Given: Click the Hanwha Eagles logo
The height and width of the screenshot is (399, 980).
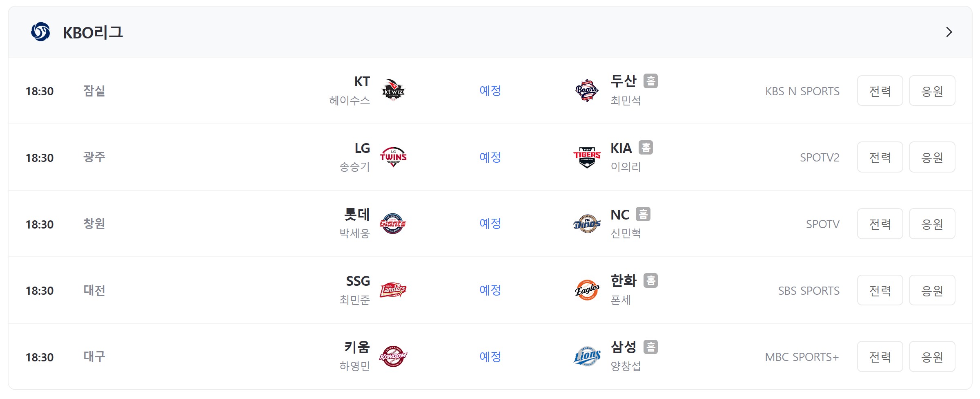Looking at the screenshot, I should tap(587, 290).
